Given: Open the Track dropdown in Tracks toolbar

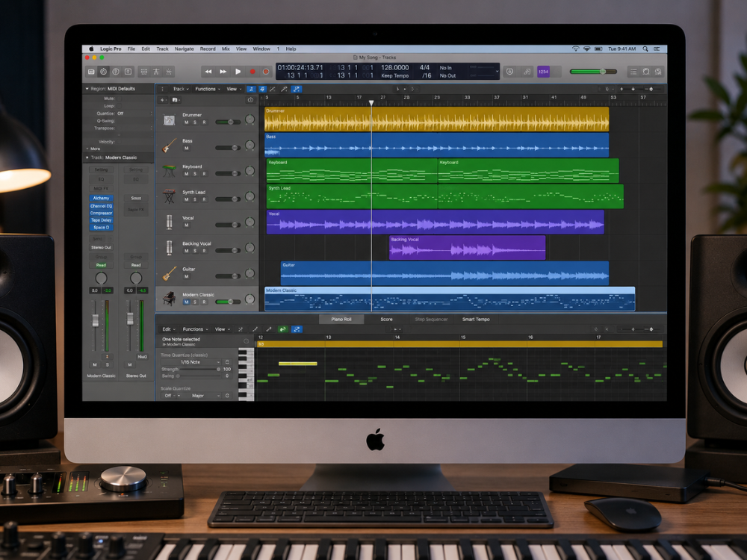Looking at the screenshot, I should tap(181, 89).
